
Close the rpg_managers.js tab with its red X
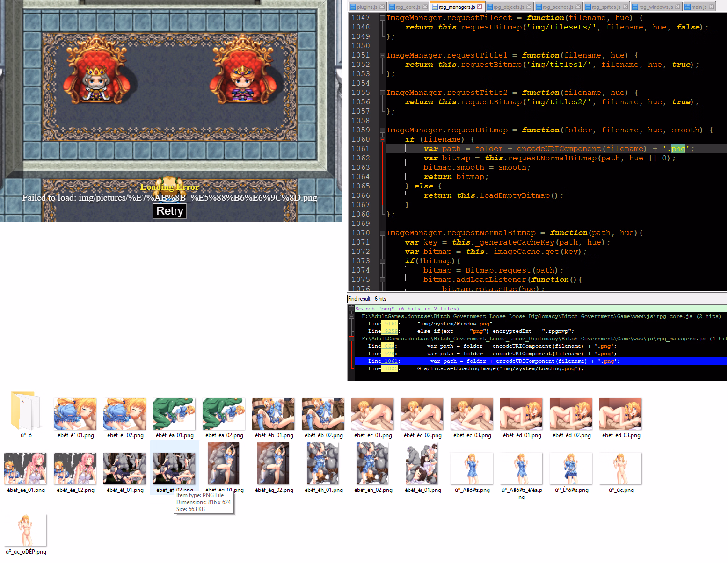click(x=480, y=7)
